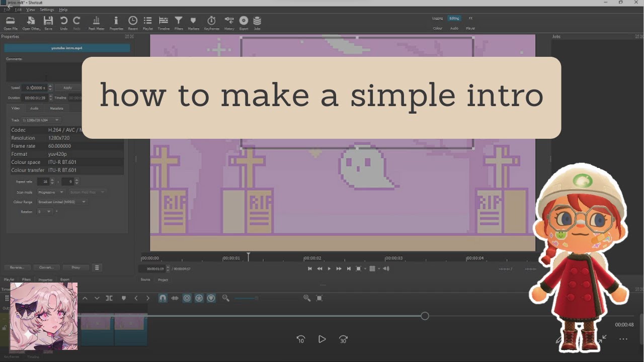Viewport: 644px width, 362px height.
Task: Open the View menu
Action: pos(31,10)
